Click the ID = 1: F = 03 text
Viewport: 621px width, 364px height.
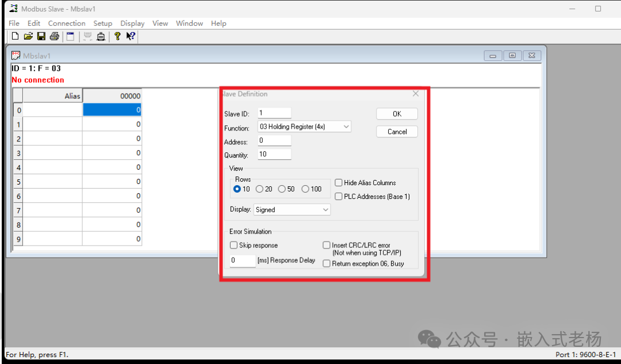tap(36, 68)
